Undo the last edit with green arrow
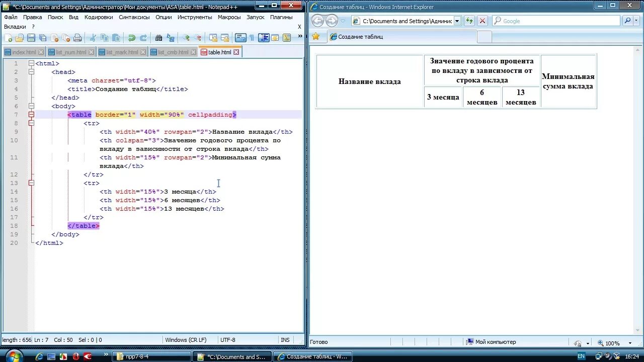644x362 pixels. point(132,38)
